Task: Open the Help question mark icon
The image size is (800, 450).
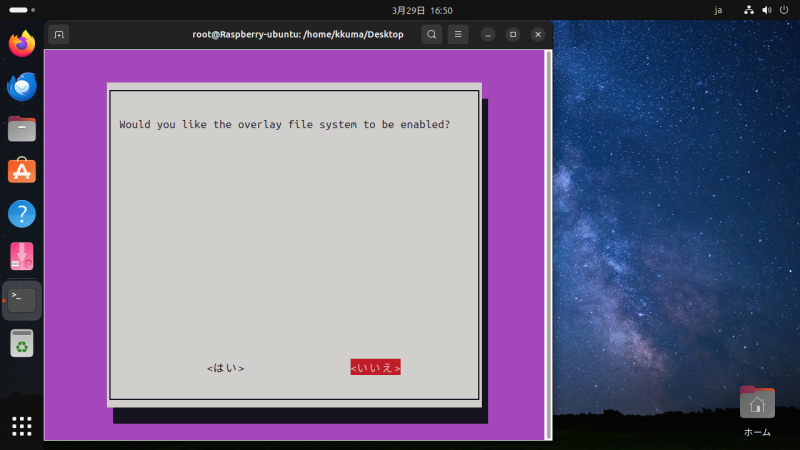Action: coord(22,214)
